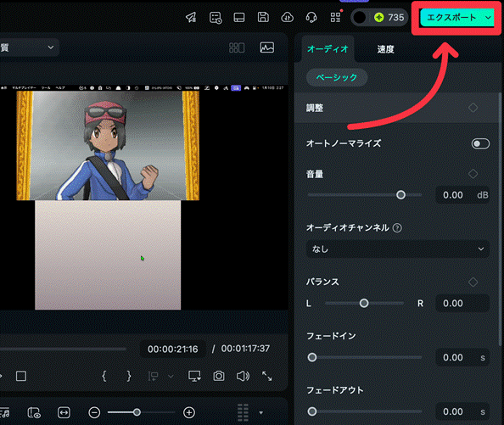Add keyframe diamond for 音量
This screenshot has width=504, height=425.
pos(473,174)
